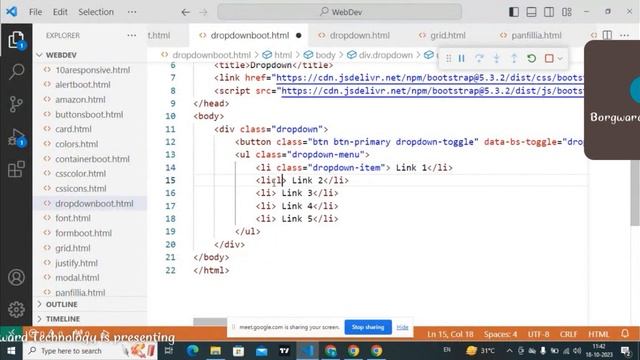Restart the debug session
Image resolution: width=640 pixels, height=360 pixels.
pyautogui.click(x=531, y=58)
